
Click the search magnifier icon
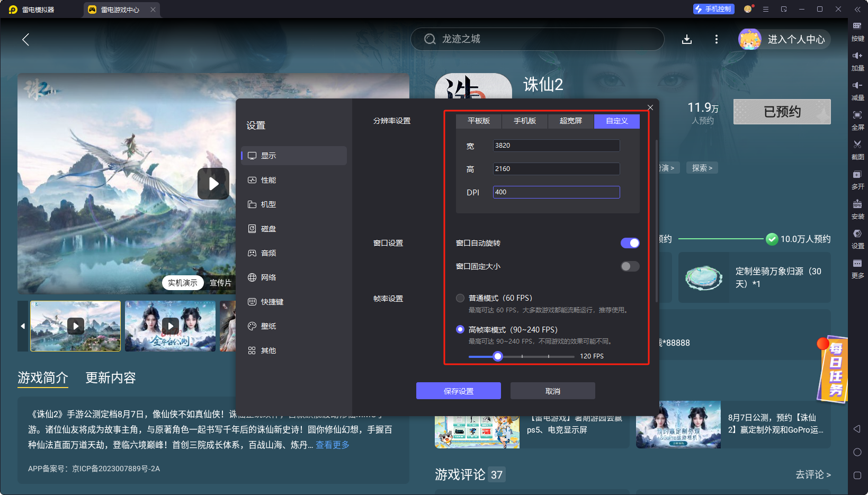tap(429, 39)
